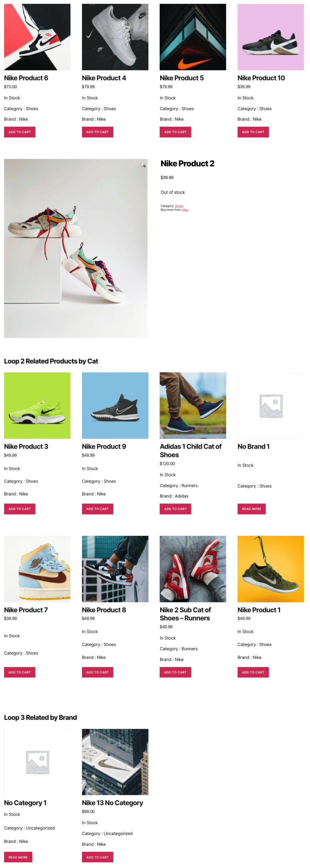This screenshot has height=868, width=310.
Task: Add Nike Product 8 to cart
Action: tap(97, 672)
